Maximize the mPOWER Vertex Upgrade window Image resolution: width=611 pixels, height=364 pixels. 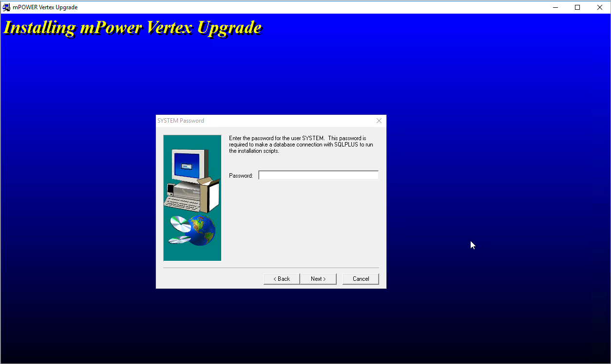click(577, 7)
